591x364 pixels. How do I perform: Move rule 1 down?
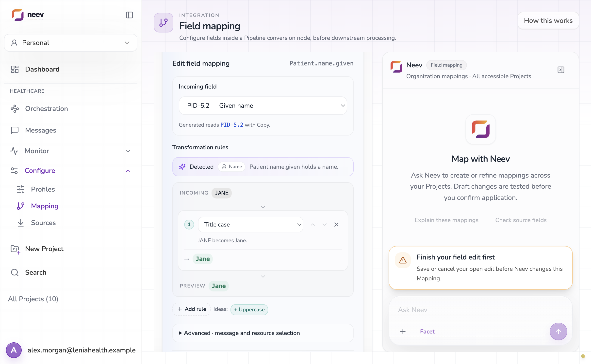click(325, 225)
